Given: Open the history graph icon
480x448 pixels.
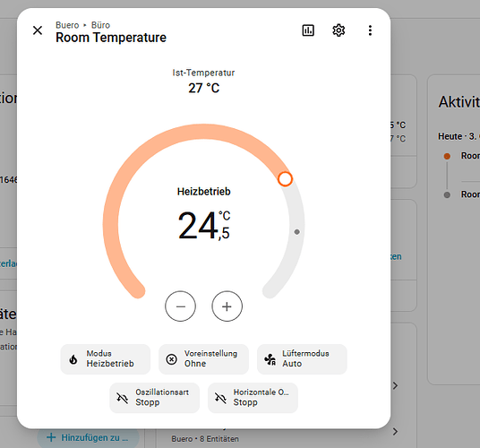Looking at the screenshot, I should pos(308,30).
